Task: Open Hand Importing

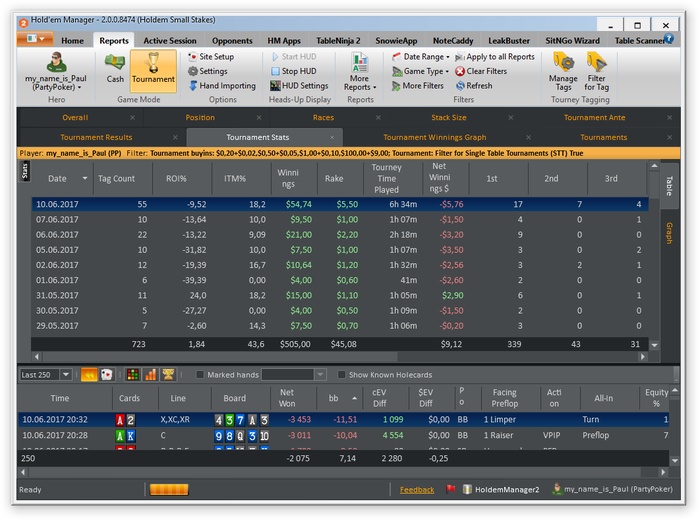Action: tap(222, 86)
